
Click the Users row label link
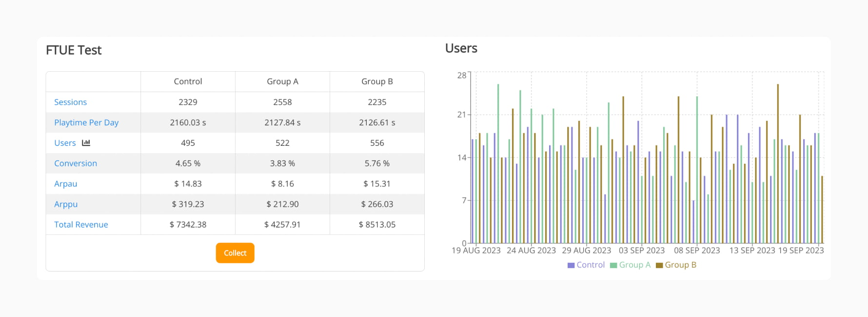pyautogui.click(x=65, y=143)
